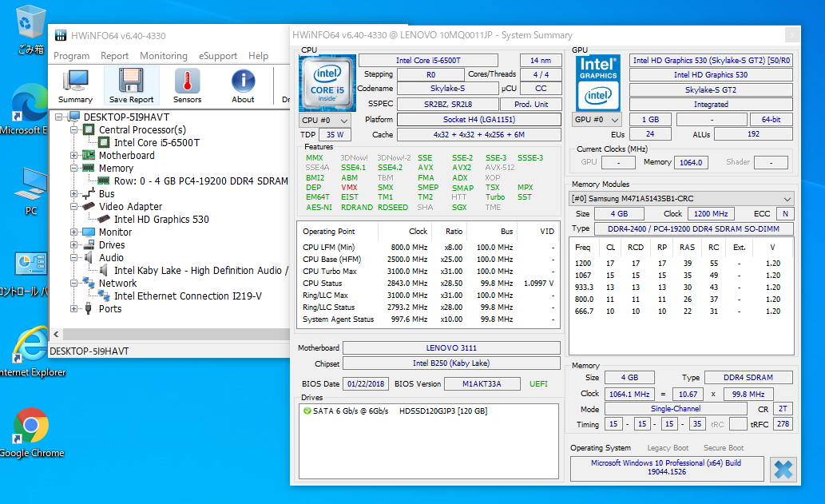Click the tree pane scrollbar left arrow
Screen dimensions: 825x504
point(56,334)
